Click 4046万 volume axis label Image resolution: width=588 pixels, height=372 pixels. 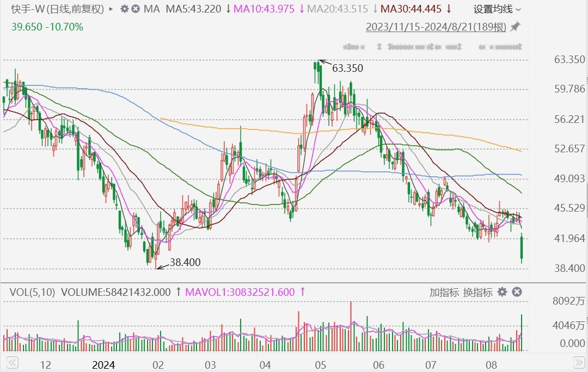click(x=569, y=325)
